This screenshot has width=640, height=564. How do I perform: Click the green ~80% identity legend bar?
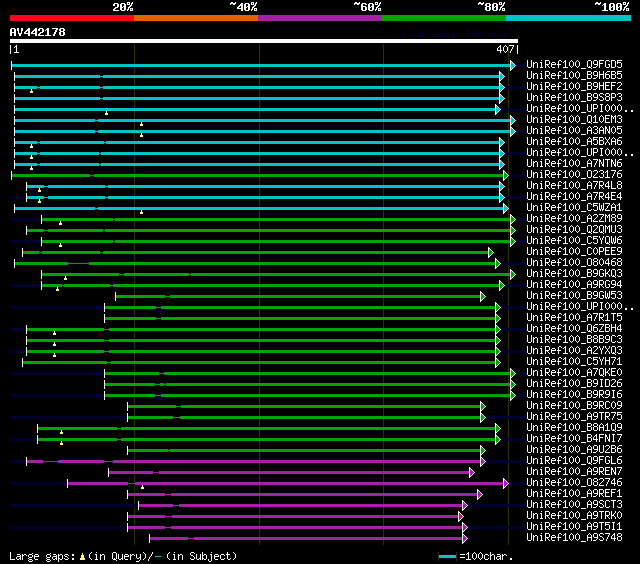[444, 18]
